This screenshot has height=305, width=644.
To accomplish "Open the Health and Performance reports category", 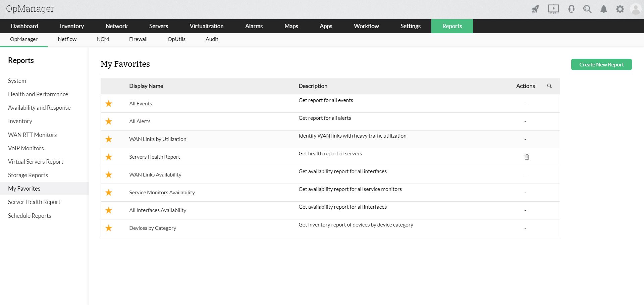I will (x=38, y=94).
